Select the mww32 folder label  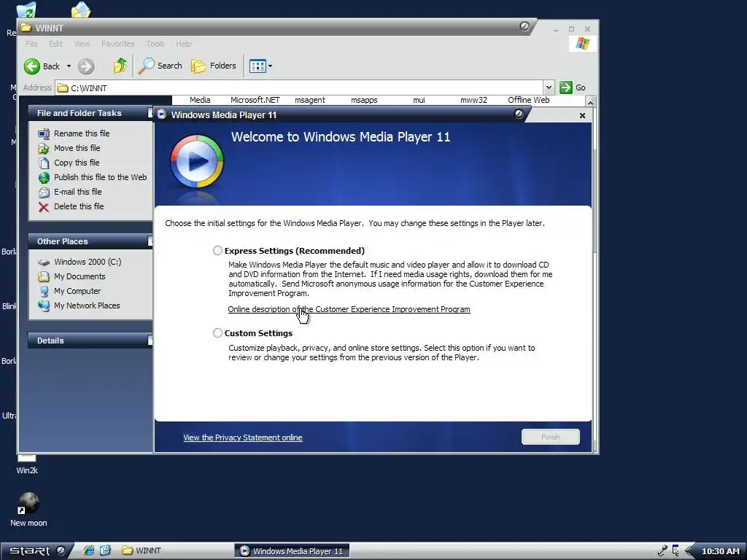tap(473, 100)
